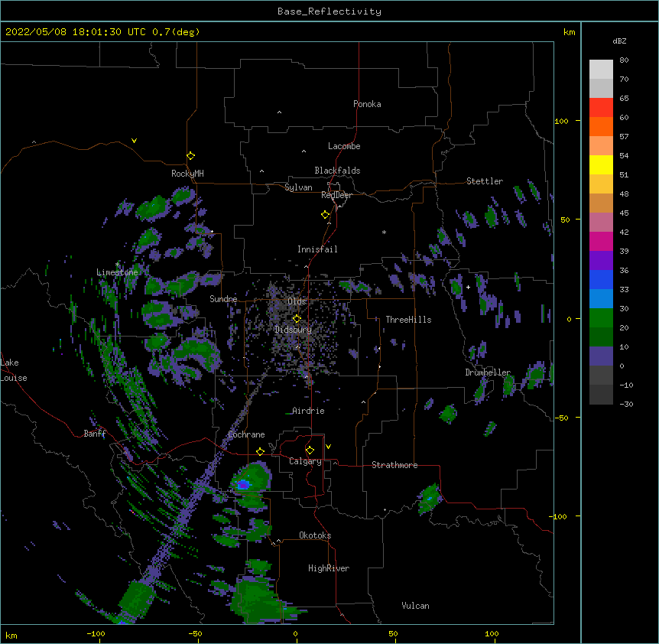
Task: Click the Drumheller label
Action: pos(488,372)
